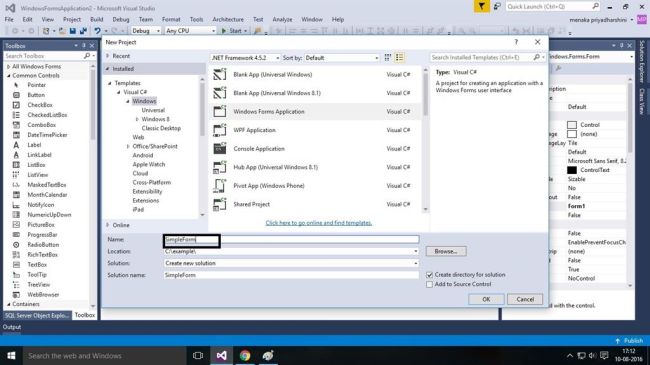Click OK in New Project dialog
Viewport: 650px width, 365px height.
[x=486, y=299]
